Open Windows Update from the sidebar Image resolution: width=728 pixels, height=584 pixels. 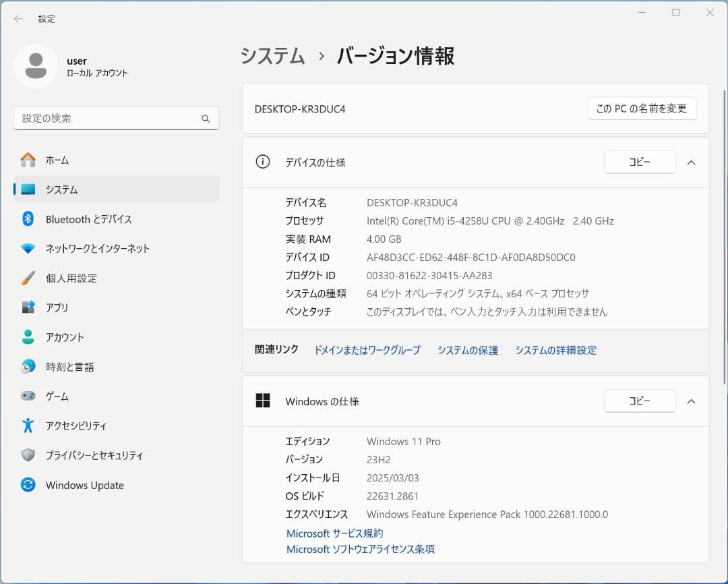(84, 485)
